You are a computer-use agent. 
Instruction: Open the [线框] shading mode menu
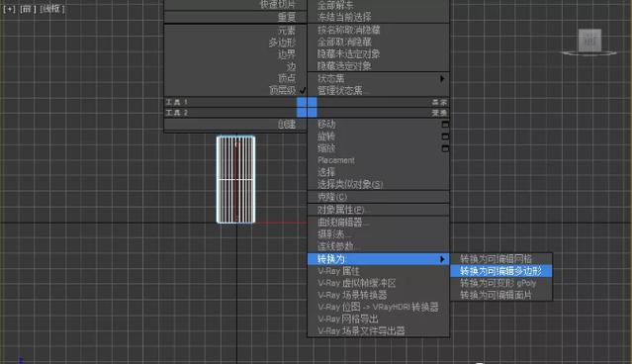click(x=52, y=9)
